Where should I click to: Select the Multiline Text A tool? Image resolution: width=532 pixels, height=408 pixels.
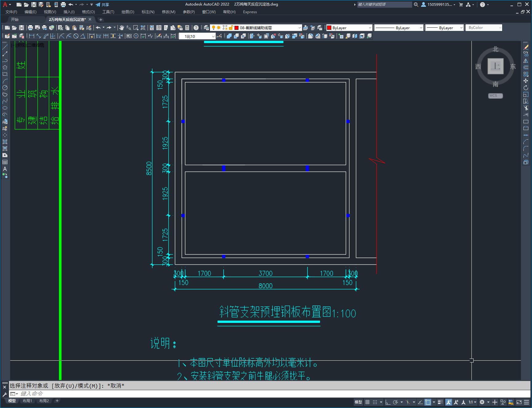click(5, 169)
